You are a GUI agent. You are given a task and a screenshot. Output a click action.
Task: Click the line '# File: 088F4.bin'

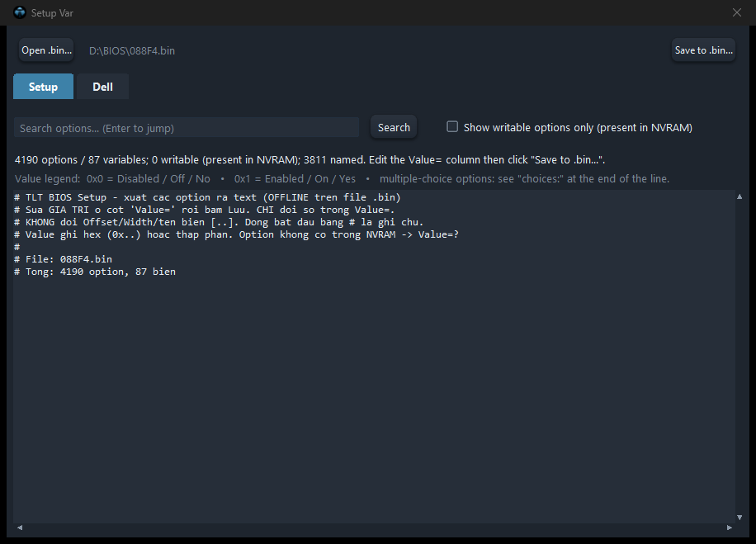(64, 259)
